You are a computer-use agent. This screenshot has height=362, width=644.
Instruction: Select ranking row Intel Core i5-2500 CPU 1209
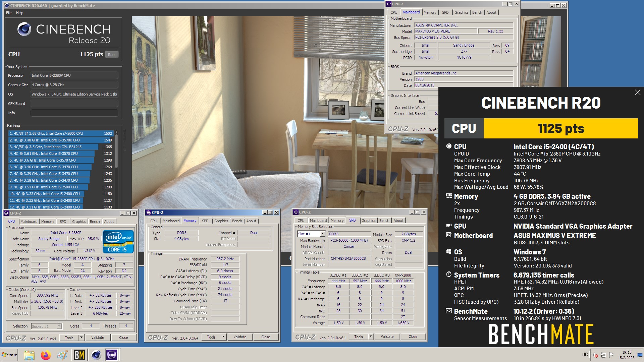coord(61,187)
